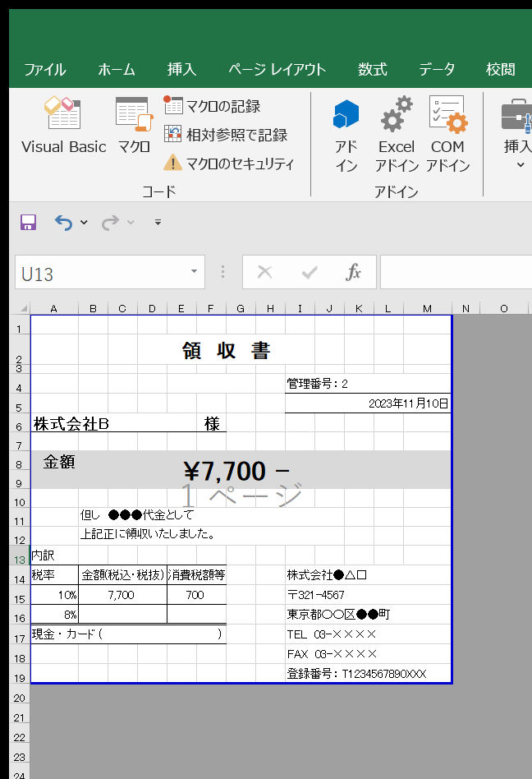
Task: Switch to the ページ レイアウト tab
Action: (x=277, y=70)
